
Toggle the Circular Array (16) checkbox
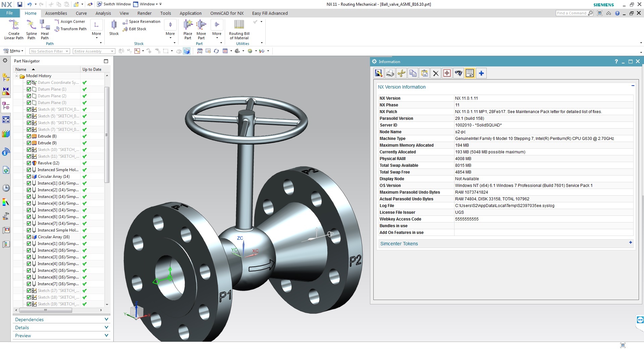29,237
